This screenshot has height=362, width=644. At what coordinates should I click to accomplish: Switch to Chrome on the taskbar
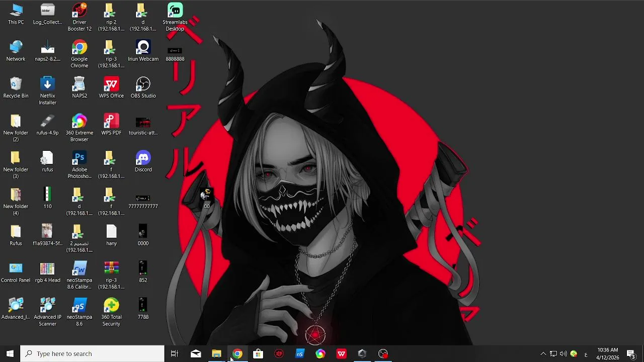[237, 353]
